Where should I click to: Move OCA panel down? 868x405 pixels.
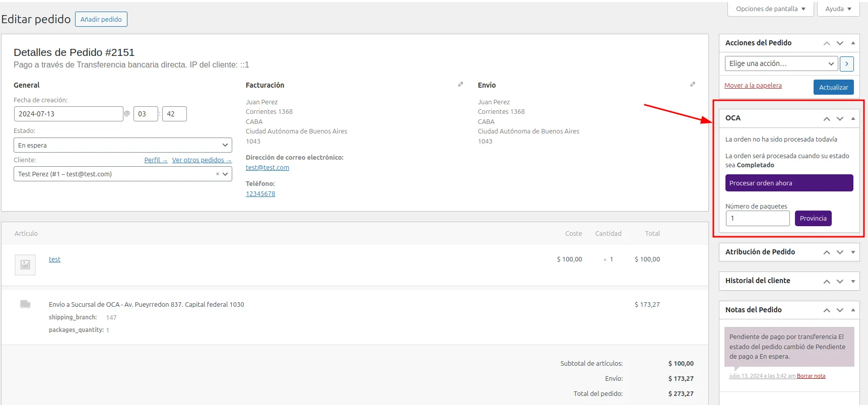click(840, 119)
